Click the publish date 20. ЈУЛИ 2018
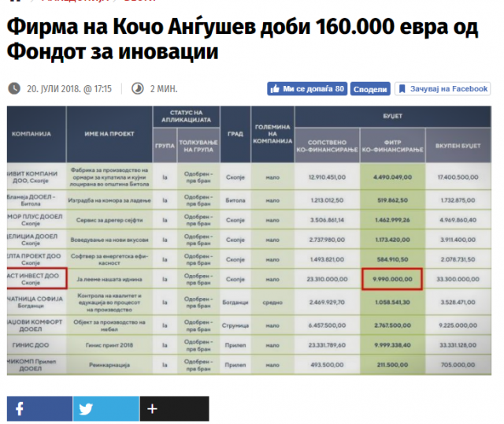The height and width of the screenshot is (424, 504). click(x=70, y=89)
